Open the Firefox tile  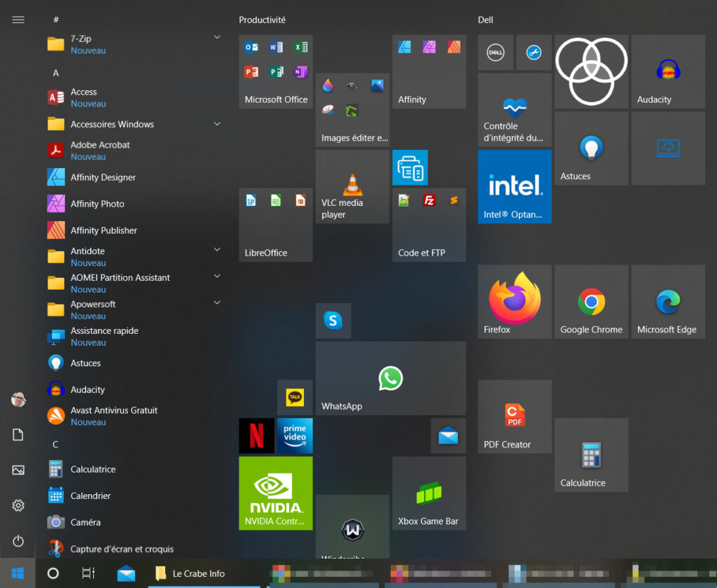pos(515,302)
